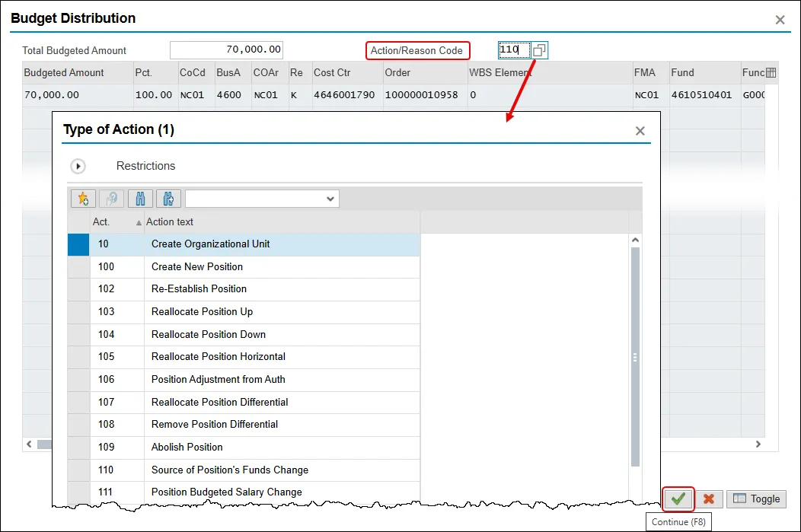Choose action 110 Source of Position's Funds Change
Viewport: 801px width, 532px height.
229,470
